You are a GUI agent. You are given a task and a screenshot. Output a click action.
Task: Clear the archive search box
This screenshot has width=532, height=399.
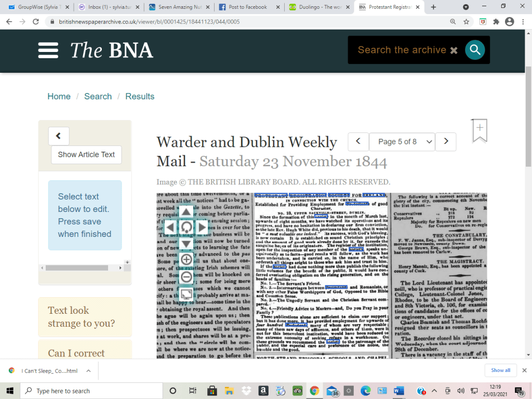pos(454,50)
